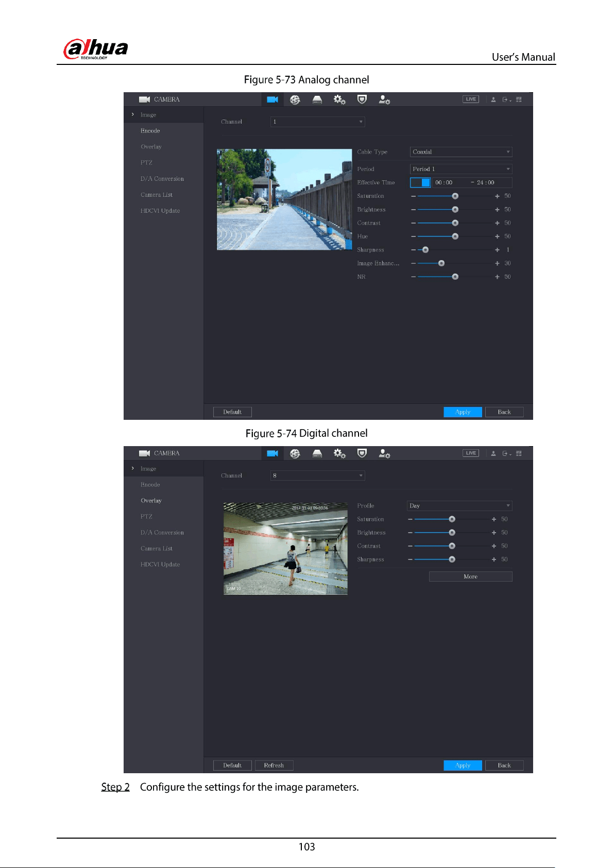614x868 pixels.
Task: Click the QR code icon in Digital channel header
Action: [x=519, y=453]
